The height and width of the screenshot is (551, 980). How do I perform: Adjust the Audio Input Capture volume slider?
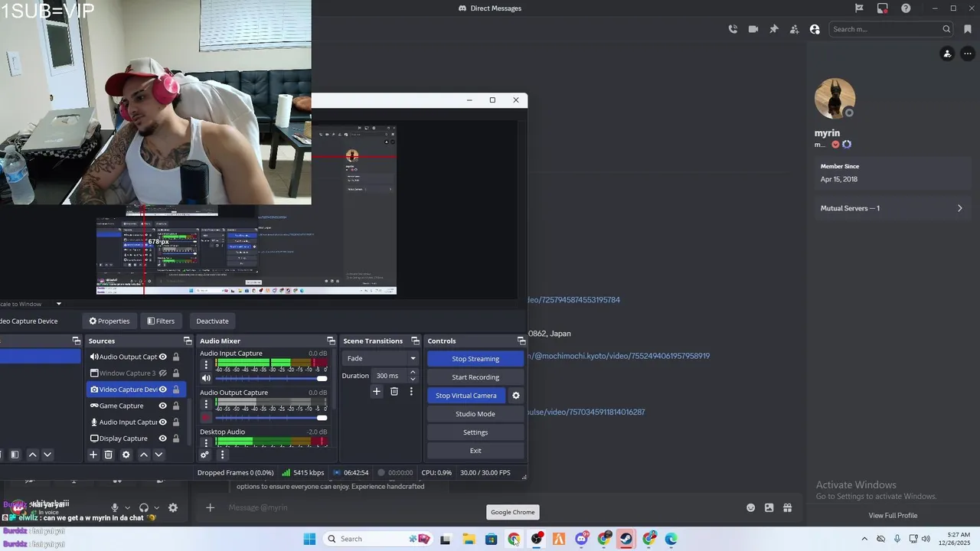[271, 378]
